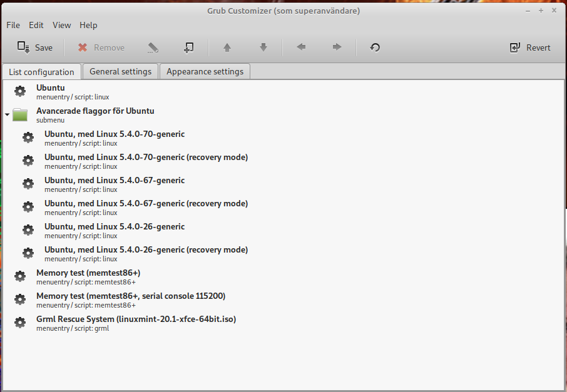Click gear icon of 5.4.0-70-generic entry
Screen dimensions: 567x392
coord(28,138)
